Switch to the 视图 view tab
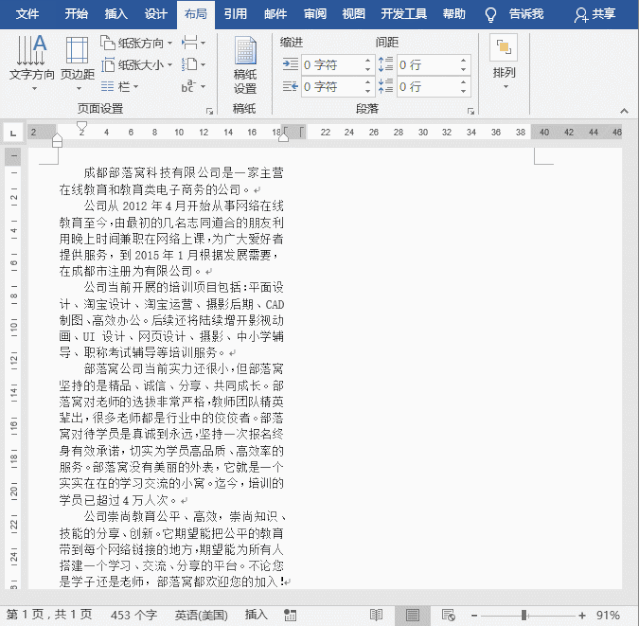This screenshot has height=626, width=639. [x=354, y=14]
